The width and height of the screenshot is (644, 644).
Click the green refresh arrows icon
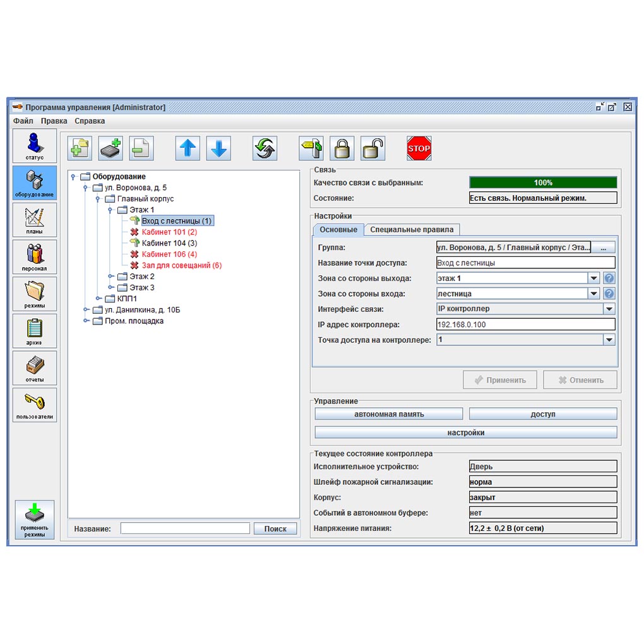coord(265,148)
